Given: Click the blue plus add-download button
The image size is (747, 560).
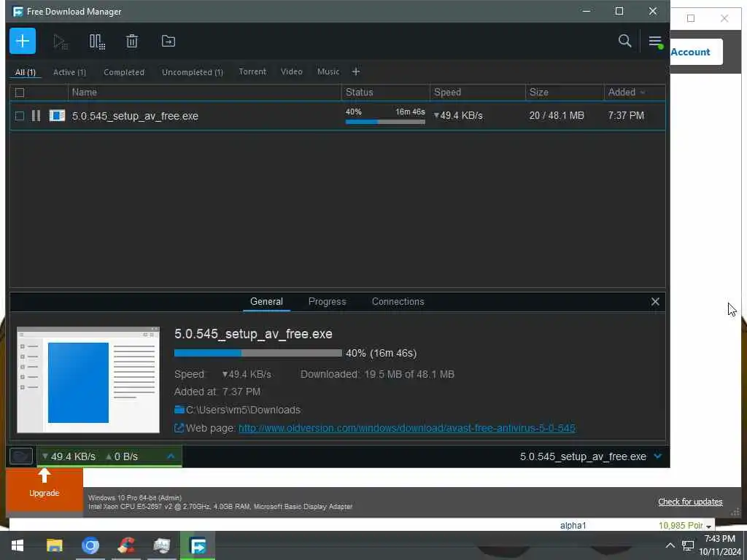Looking at the screenshot, I should coord(23,41).
